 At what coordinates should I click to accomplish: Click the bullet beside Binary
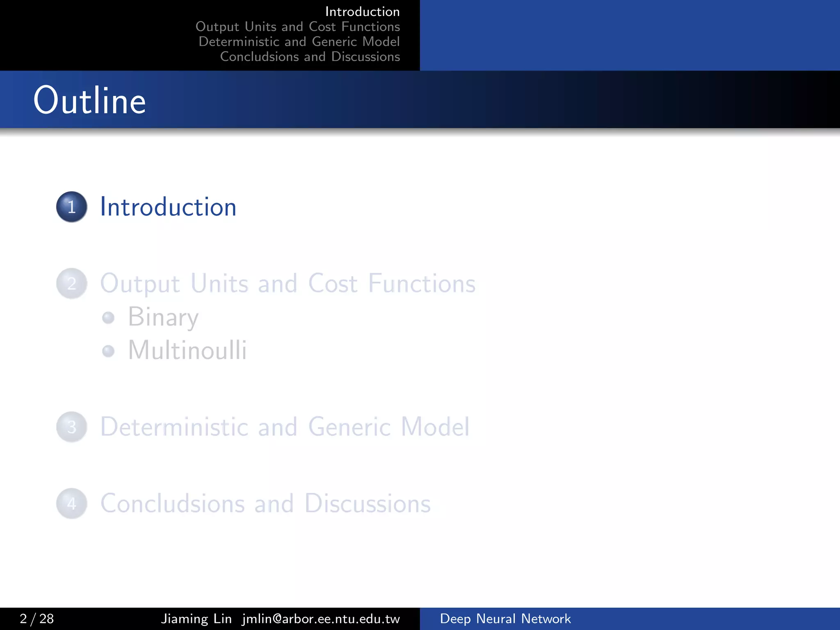click(x=108, y=317)
